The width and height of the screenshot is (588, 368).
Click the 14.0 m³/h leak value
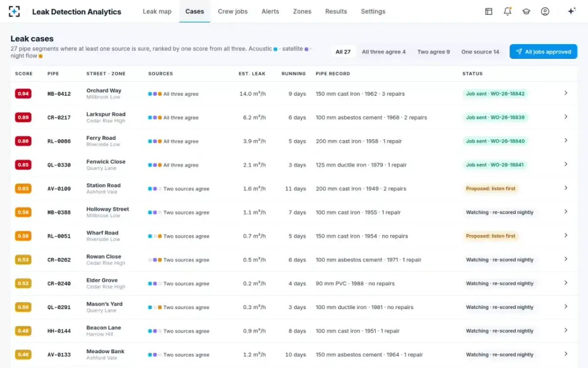click(x=252, y=94)
